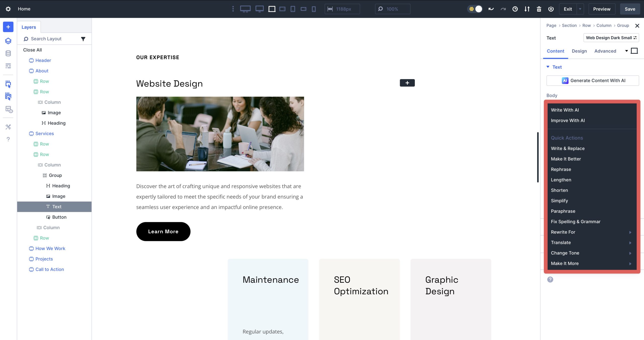Select Rephrase from the Quick Actions menu
644x340 pixels.
coord(561,169)
